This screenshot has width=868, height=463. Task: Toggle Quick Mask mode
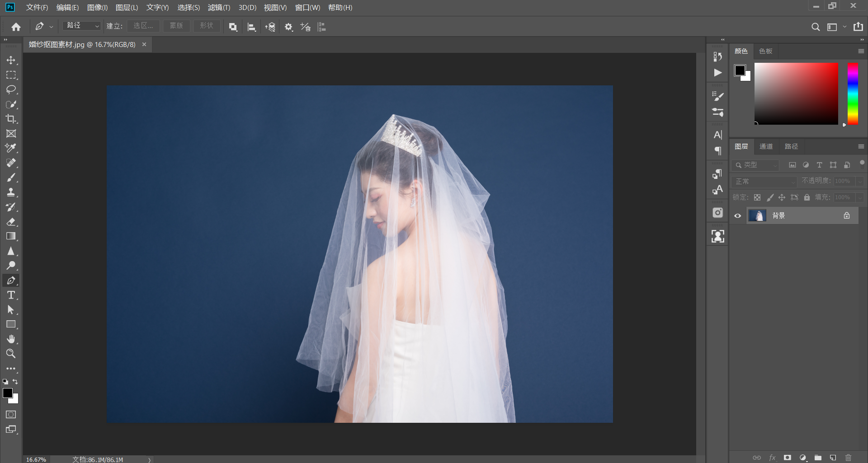(11, 415)
